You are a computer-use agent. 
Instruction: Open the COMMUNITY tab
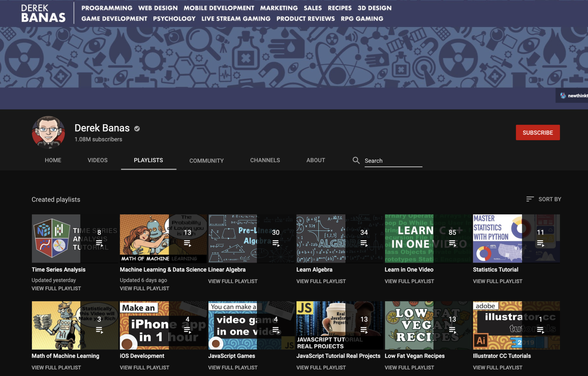click(206, 160)
